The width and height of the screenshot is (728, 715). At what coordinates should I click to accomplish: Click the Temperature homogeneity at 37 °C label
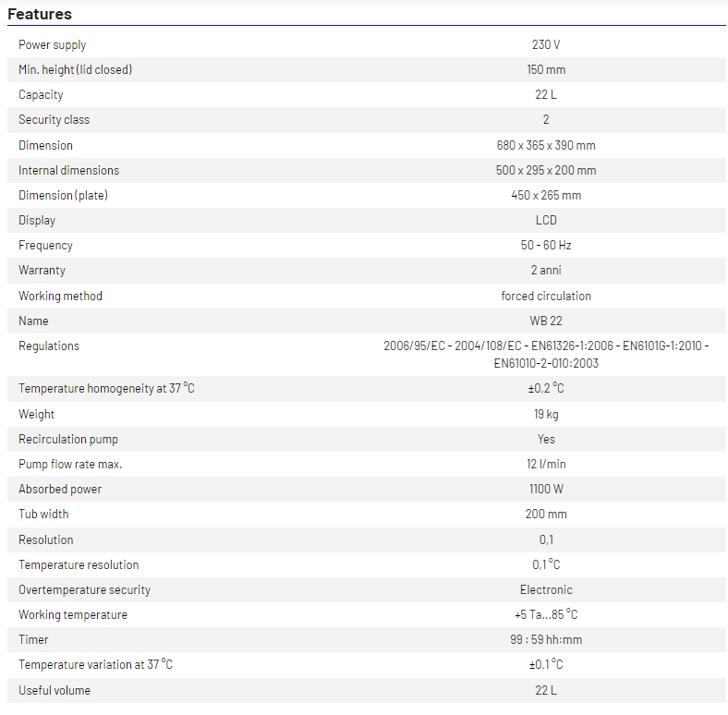click(x=106, y=389)
